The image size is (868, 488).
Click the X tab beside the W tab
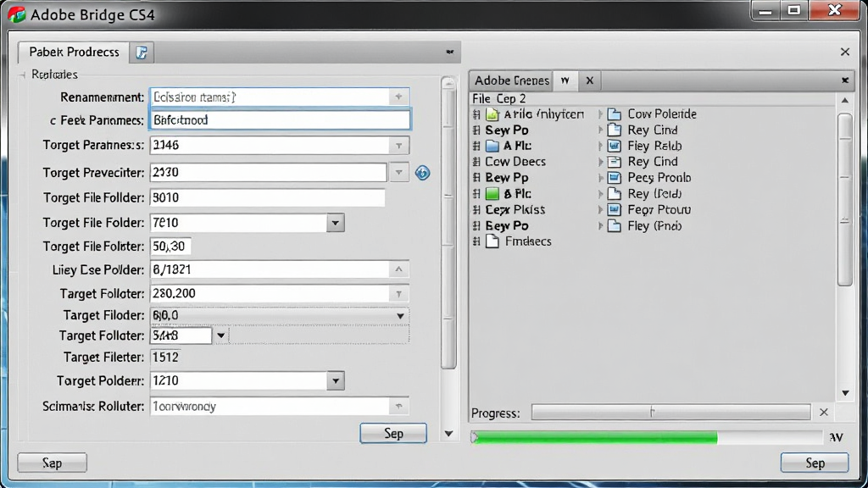(590, 80)
